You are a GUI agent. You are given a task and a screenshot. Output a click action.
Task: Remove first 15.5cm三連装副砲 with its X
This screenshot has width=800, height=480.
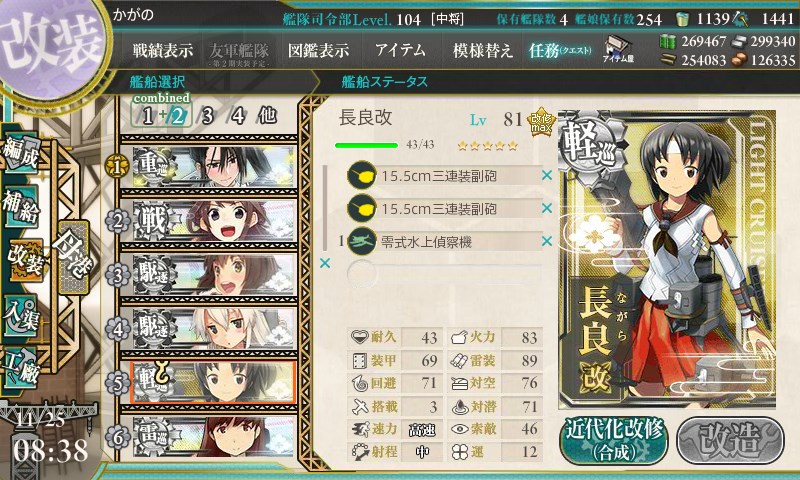(x=547, y=175)
